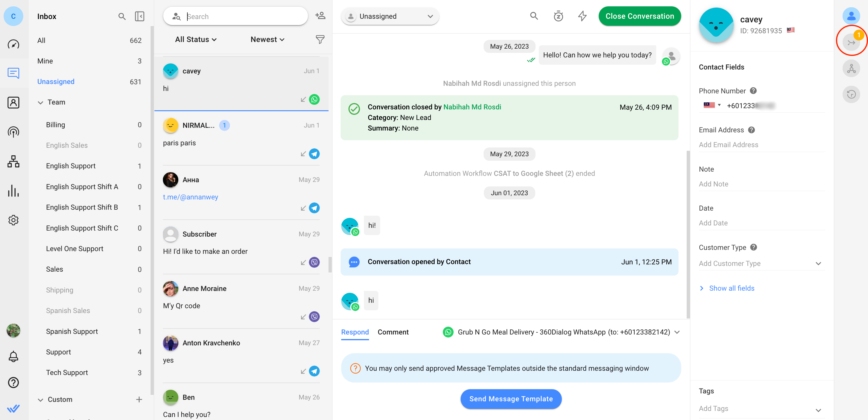
Task: Click the reports/analytics bar chart icon
Action: point(13,192)
